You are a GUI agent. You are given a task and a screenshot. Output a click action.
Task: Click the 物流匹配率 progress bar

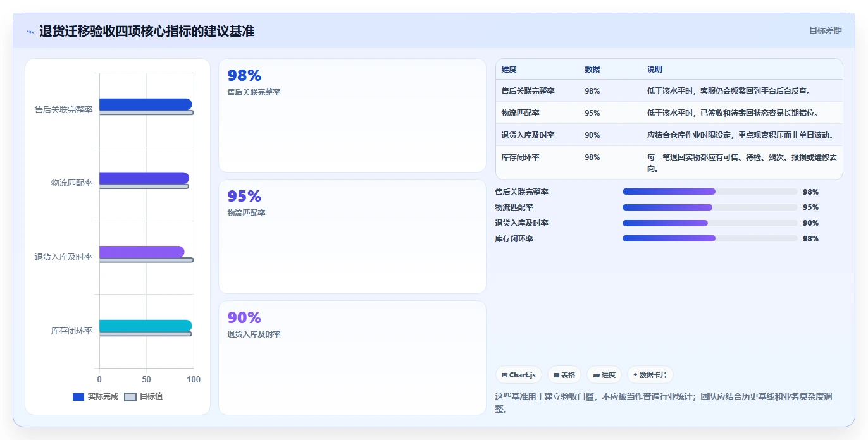(x=710, y=207)
